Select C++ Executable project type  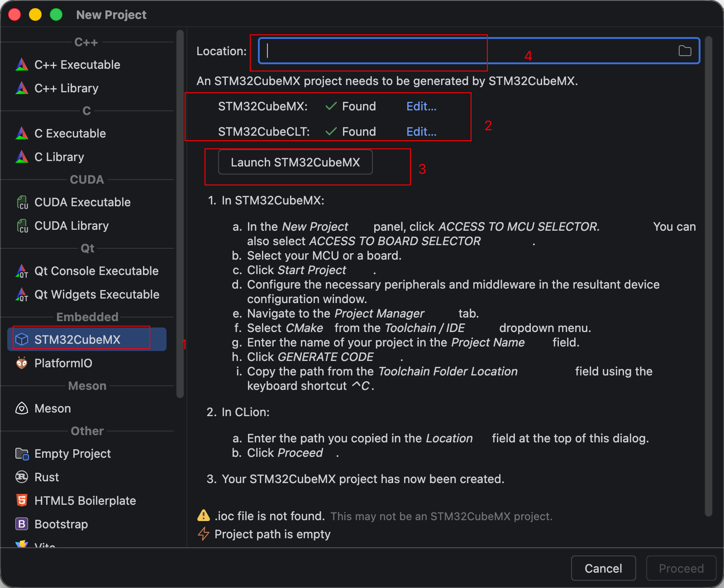(87, 65)
